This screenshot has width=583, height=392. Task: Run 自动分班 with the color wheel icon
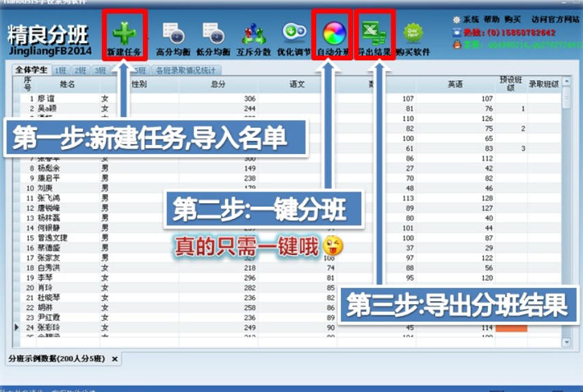point(334,34)
